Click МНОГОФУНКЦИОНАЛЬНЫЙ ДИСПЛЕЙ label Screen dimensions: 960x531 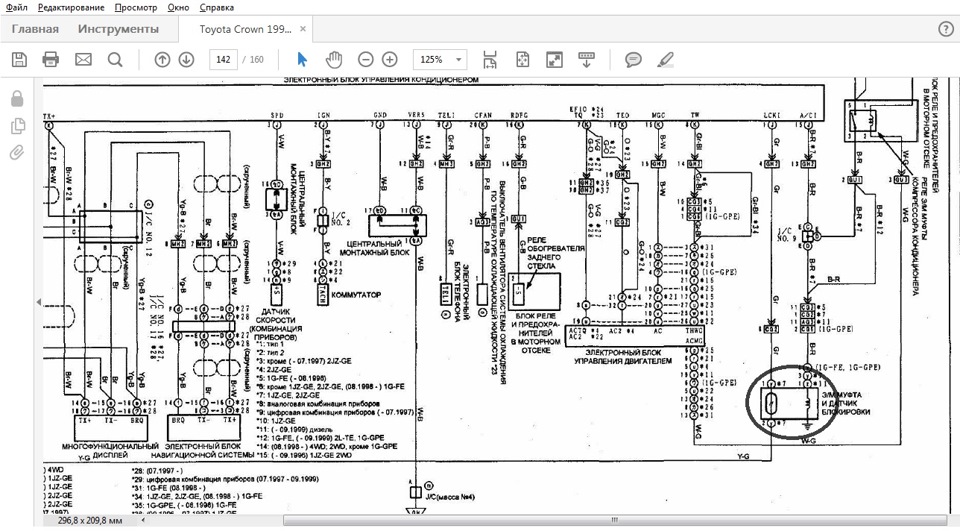click(x=110, y=451)
